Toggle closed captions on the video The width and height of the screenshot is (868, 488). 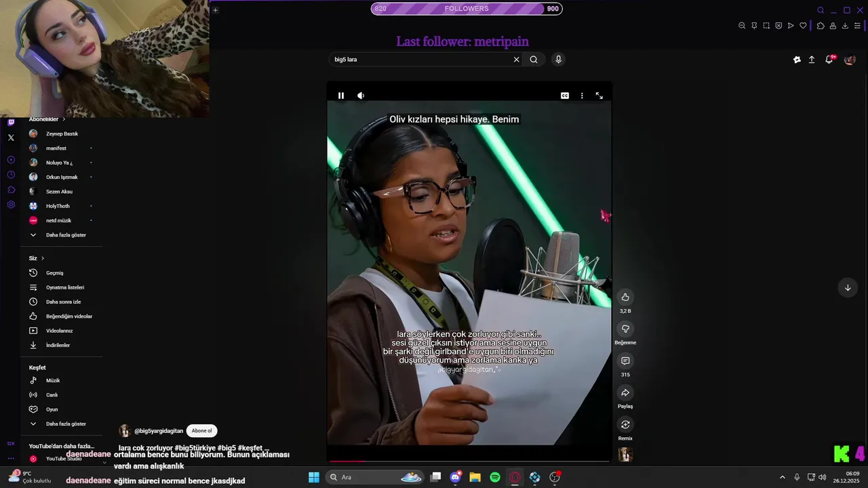point(565,96)
